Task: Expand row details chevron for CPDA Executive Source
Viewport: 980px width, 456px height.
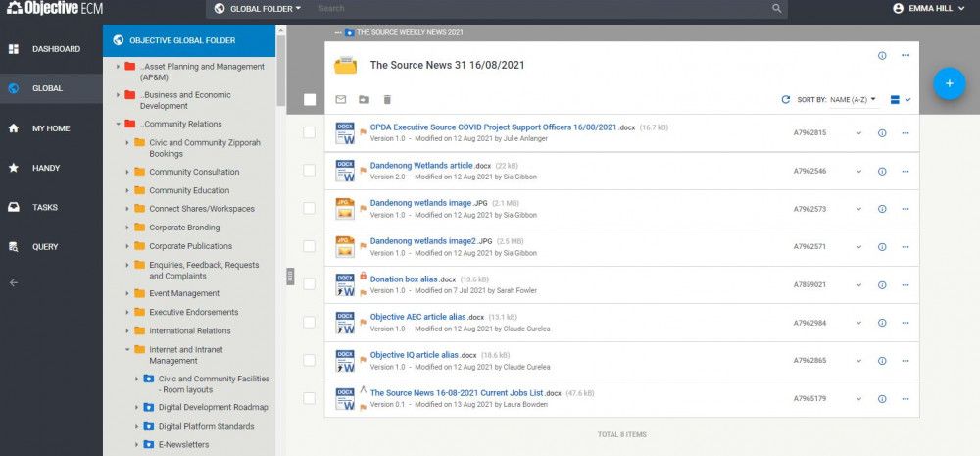Action: click(858, 133)
